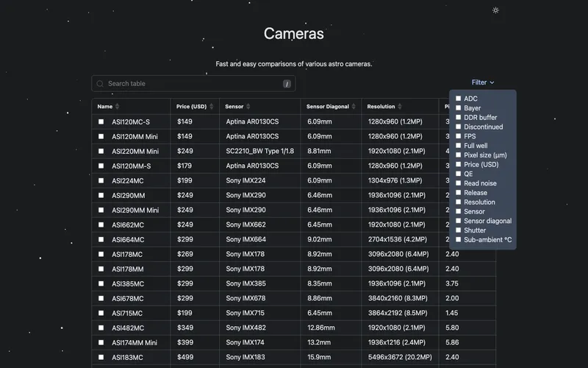Viewport: 588px width, 368px height.
Task: Check the Discontinued filter option
Action: tap(458, 127)
